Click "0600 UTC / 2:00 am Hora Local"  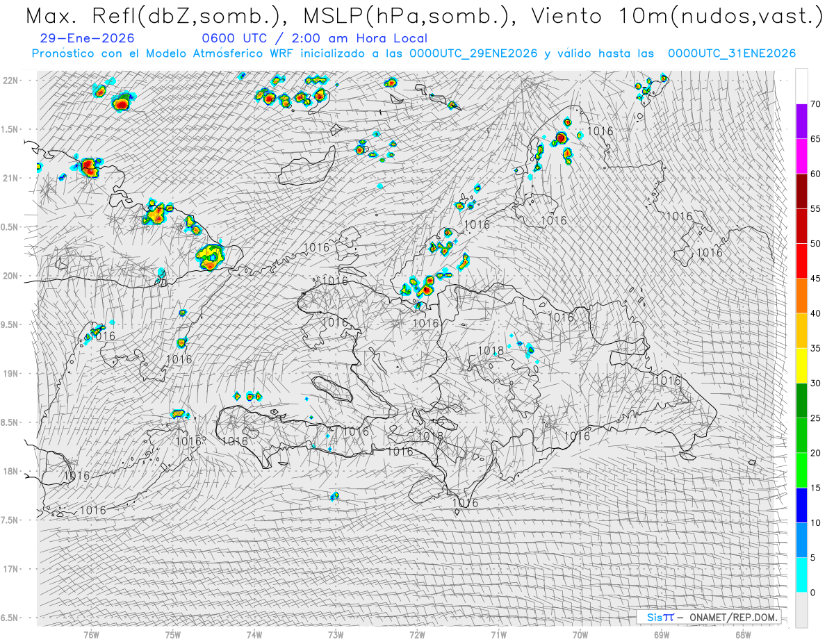[x=314, y=38]
